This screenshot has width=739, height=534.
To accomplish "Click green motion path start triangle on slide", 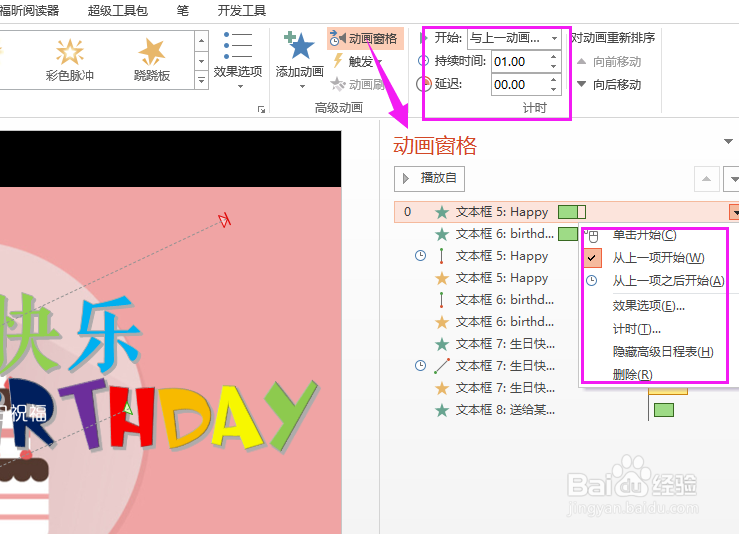I will (128, 408).
